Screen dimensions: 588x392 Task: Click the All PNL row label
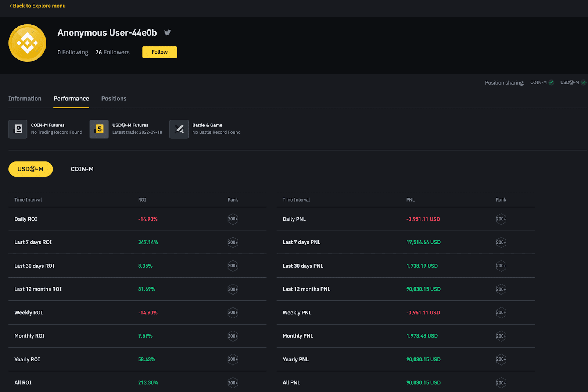[291, 383]
